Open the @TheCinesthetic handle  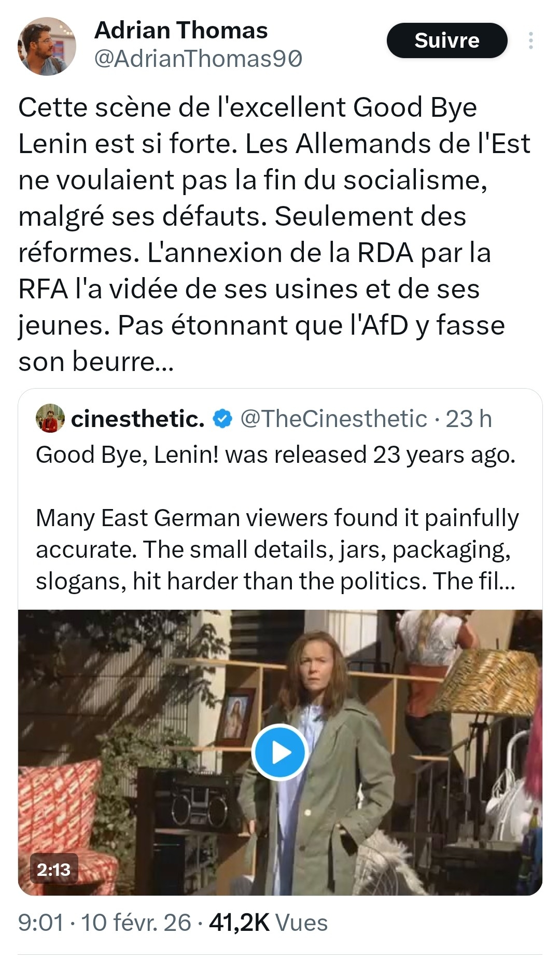click(334, 419)
